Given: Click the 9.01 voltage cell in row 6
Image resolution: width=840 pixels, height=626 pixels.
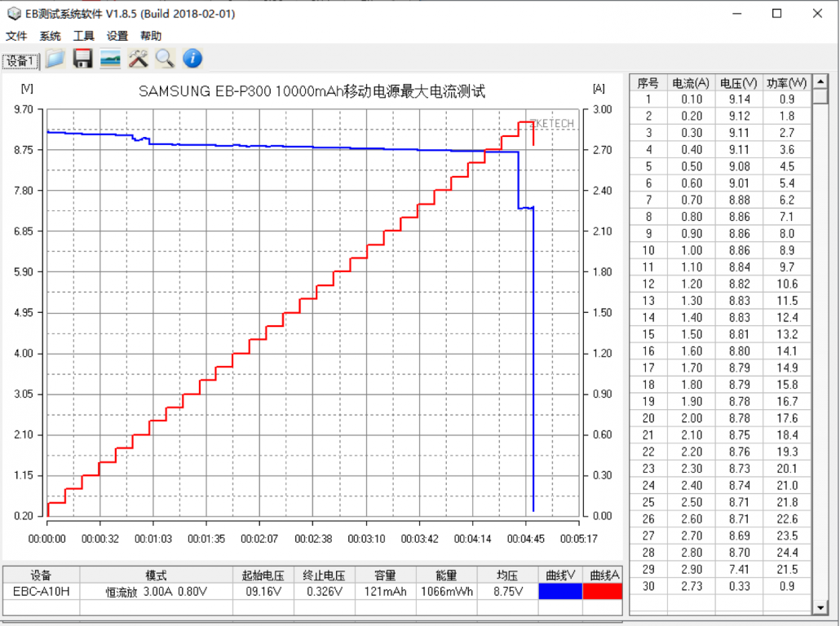Looking at the screenshot, I should (x=739, y=183).
